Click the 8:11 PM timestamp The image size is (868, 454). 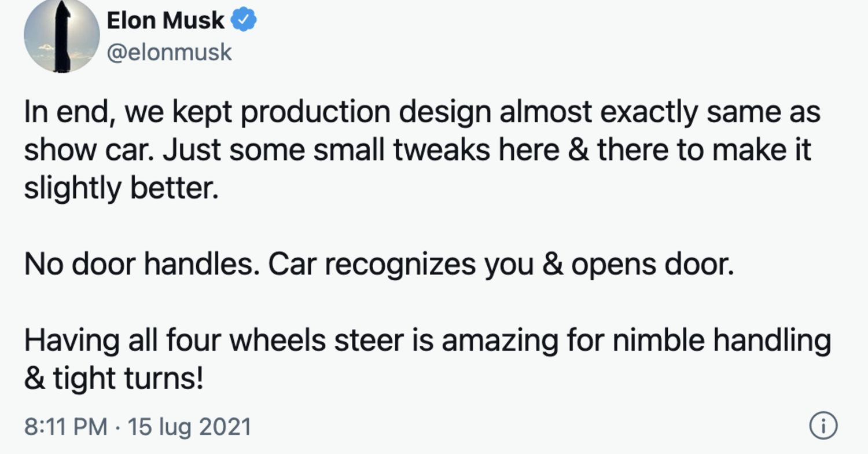(x=65, y=427)
